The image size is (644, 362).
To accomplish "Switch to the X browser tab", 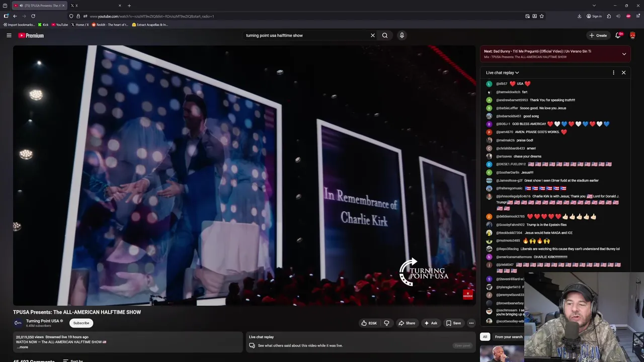I will 96,6.
